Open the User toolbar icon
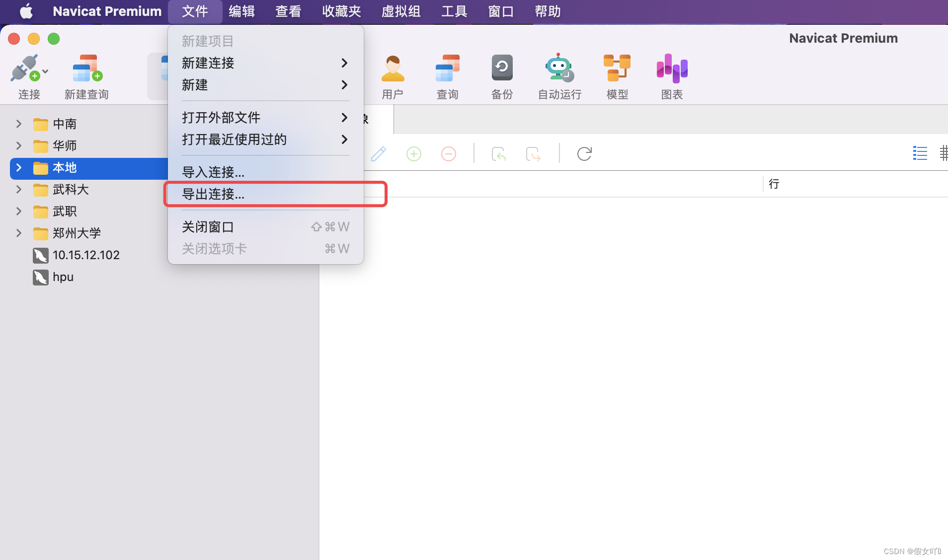The height and width of the screenshot is (560, 948). [x=393, y=68]
